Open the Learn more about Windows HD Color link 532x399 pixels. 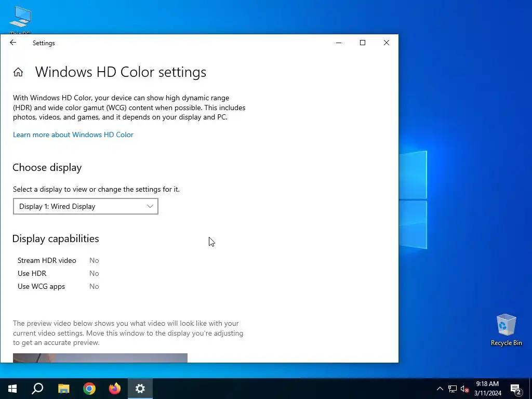click(73, 135)
